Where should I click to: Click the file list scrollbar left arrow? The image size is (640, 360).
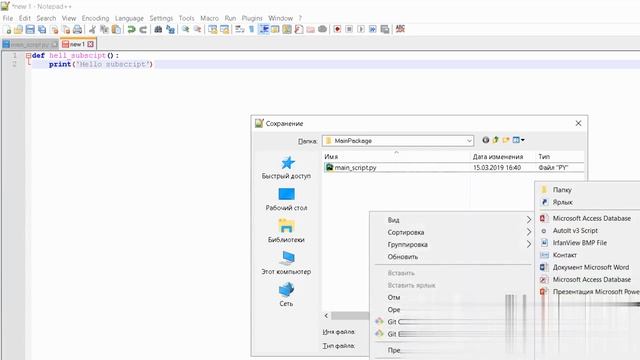(x=327, y=316)
